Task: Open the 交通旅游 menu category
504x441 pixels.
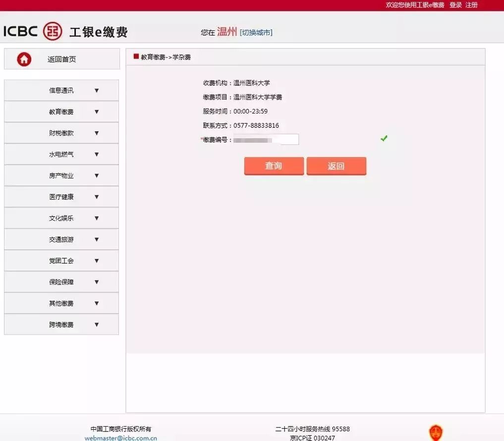Action: [x=61, y=239]
